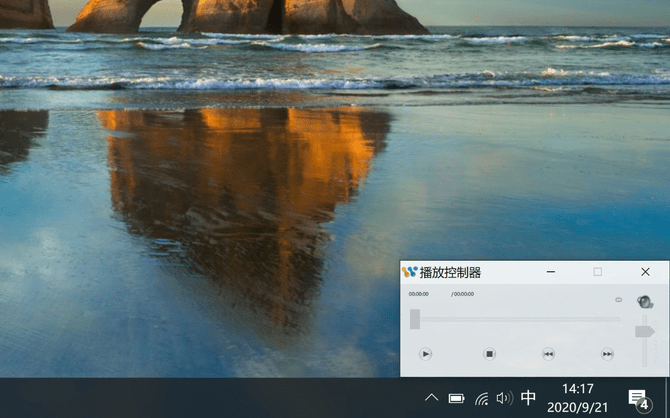Click the 播放控制器 window title text

450,272
